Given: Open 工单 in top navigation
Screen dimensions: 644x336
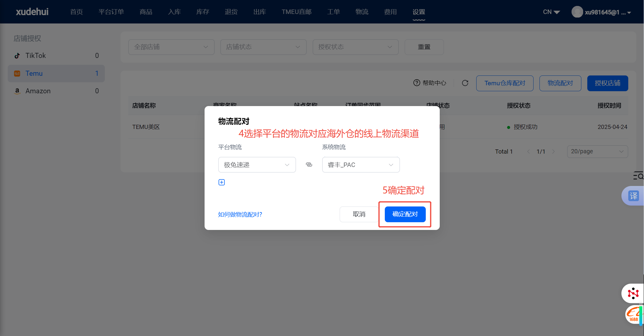Looking at the screenshot, I should pos(333,12).
